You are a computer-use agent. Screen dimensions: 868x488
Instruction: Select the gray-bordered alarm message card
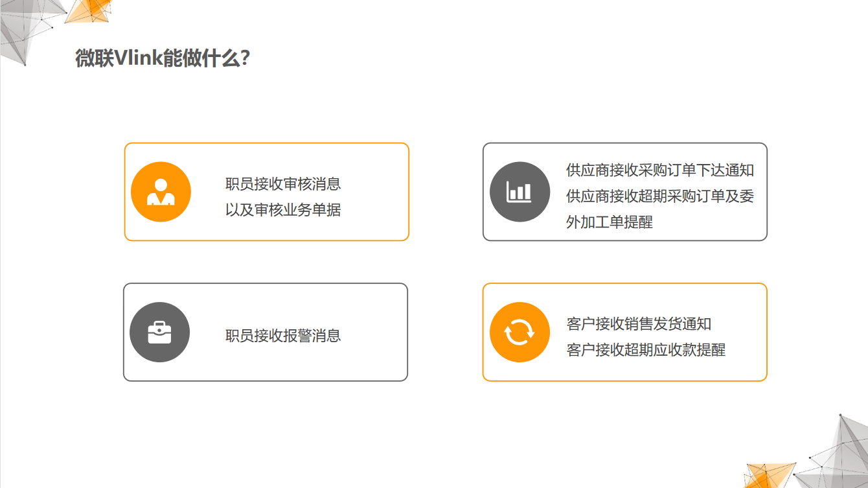point(266,332)
